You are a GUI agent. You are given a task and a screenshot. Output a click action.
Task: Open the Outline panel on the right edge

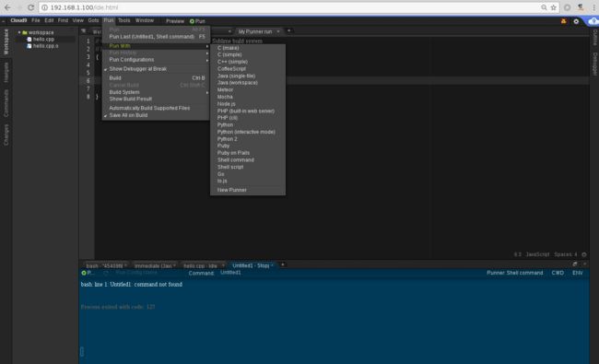coord(594,37)
